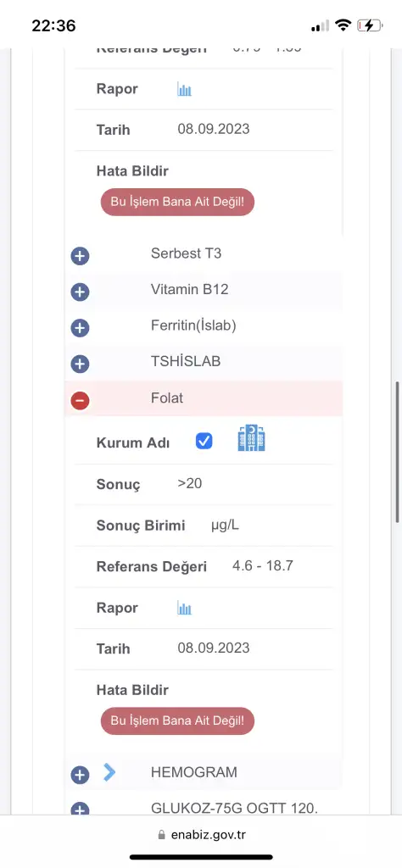Tap the enabiz.gov.tr address bar
Image resolution: width=402 pixels, height=868 pixels.
201,835
